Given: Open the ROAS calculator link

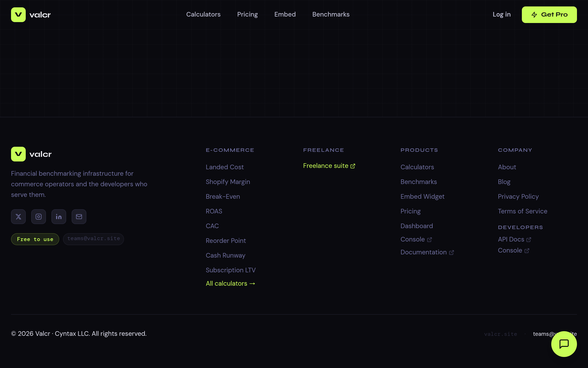Looking at the screenshot, I should (x=214, y=211).
